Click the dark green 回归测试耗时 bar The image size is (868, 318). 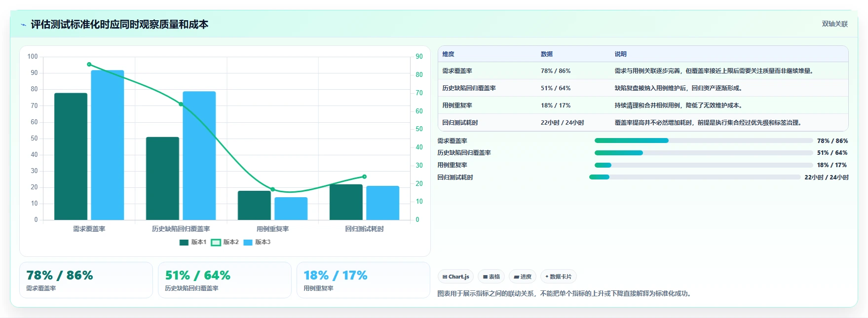[x=346, y=202]
